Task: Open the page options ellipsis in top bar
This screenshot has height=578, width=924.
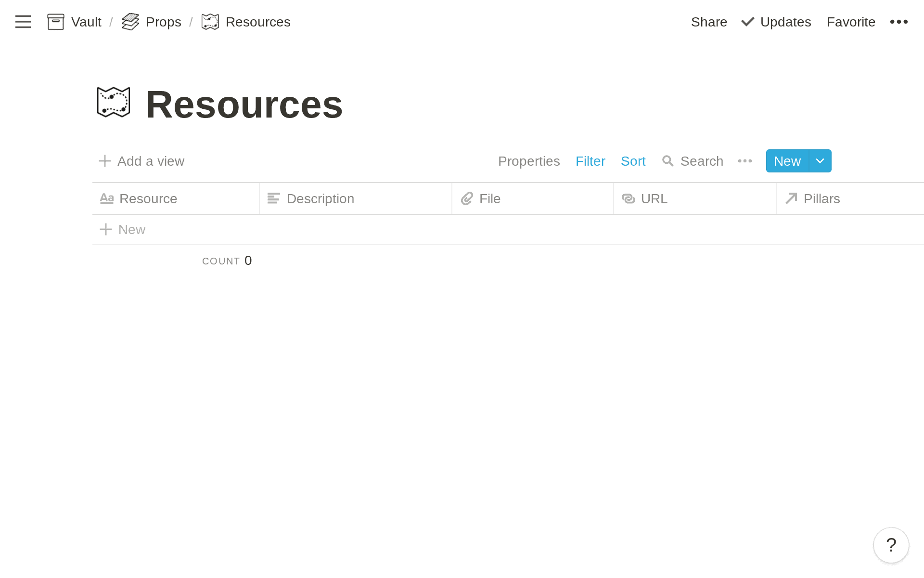Action: tap(899, 22)
